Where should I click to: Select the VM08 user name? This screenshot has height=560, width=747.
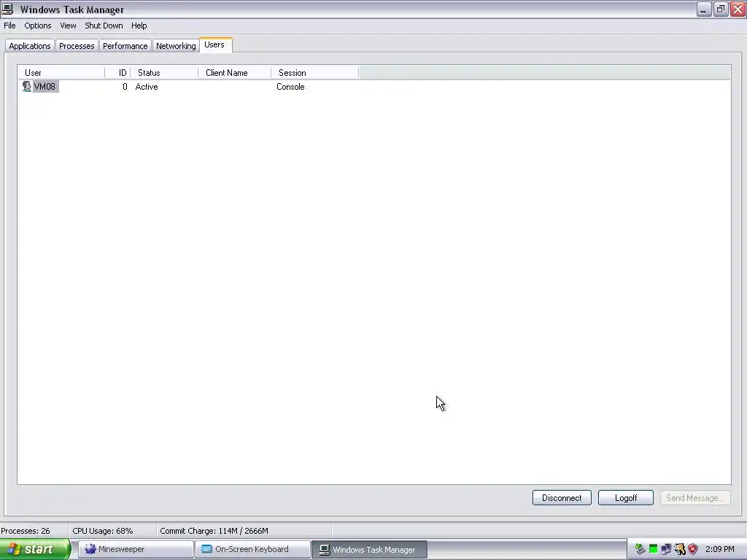coord(44,87)
